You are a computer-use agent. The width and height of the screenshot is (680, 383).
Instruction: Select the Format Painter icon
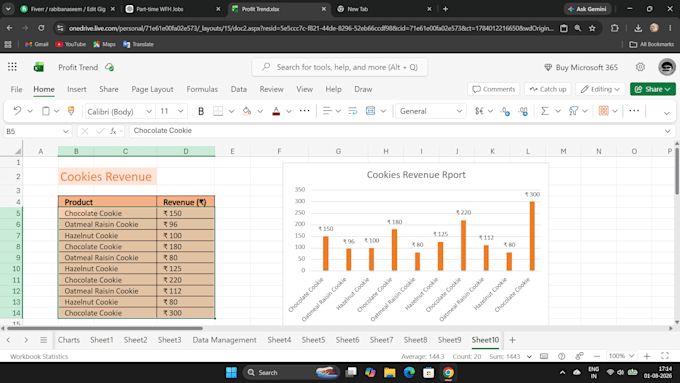(71, 111)
